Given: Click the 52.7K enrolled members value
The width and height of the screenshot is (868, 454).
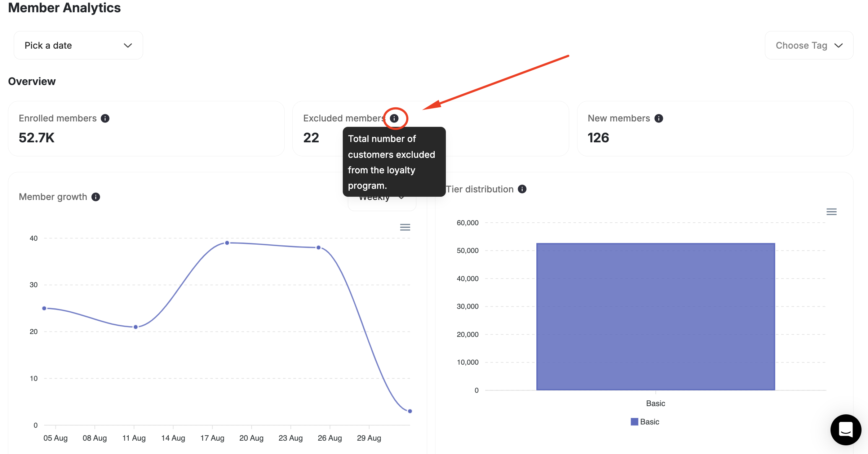Looking at the screenshot, I should click(x=36, y=138).
